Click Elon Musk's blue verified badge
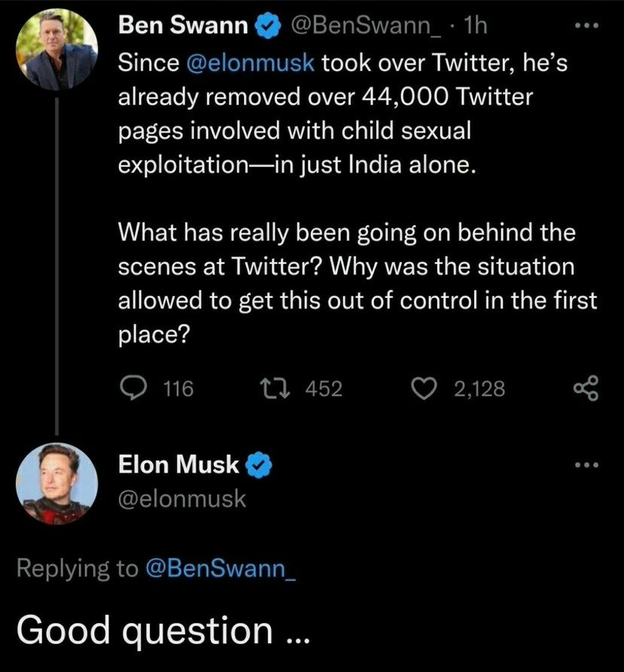This screenshot has width=624, height=672. tap(260, 467)
